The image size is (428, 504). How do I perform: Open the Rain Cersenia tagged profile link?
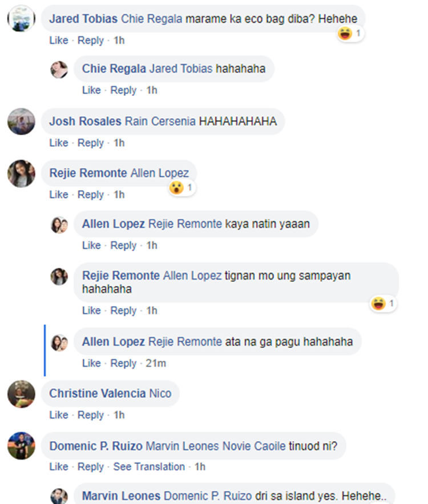(160, 122)
